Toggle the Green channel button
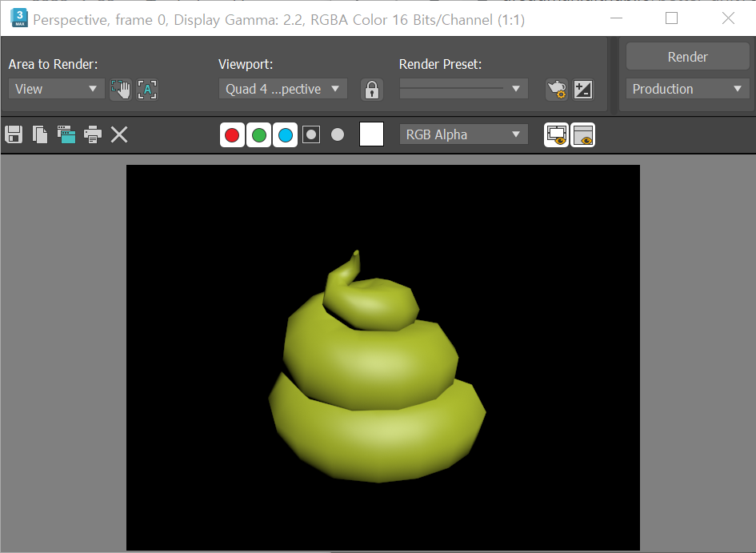The image size is (756, 553). [259, 135]
